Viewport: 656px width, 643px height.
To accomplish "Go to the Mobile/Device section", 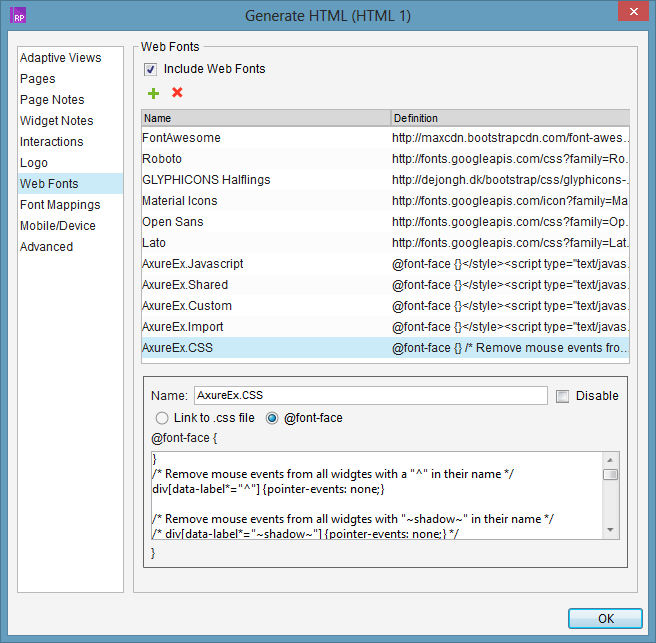I will (x=59, y=226).
